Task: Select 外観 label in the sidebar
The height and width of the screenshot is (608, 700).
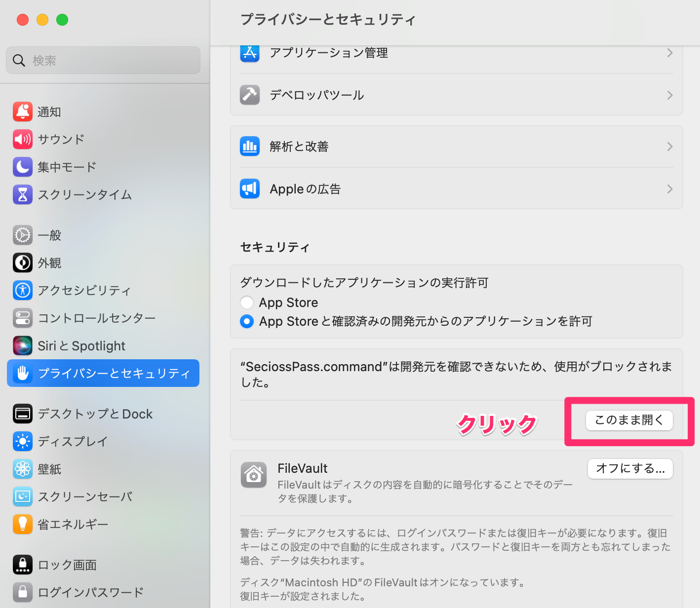Action: [x=49, y=263]
